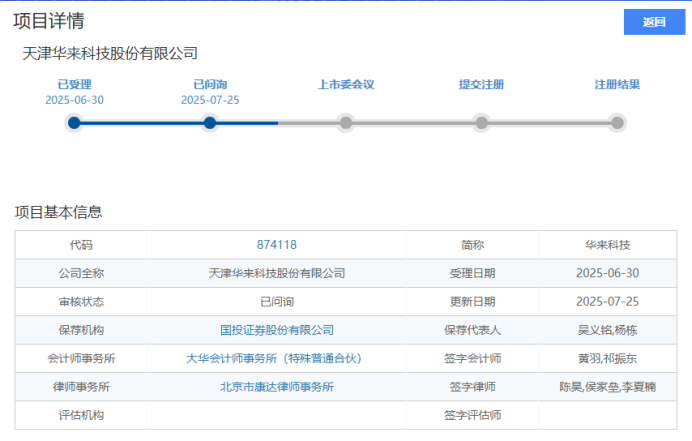Open the 上市委会议 step label
Image resolution: width=692 pixels, height=441 pixels.
[x=346, y=85]
